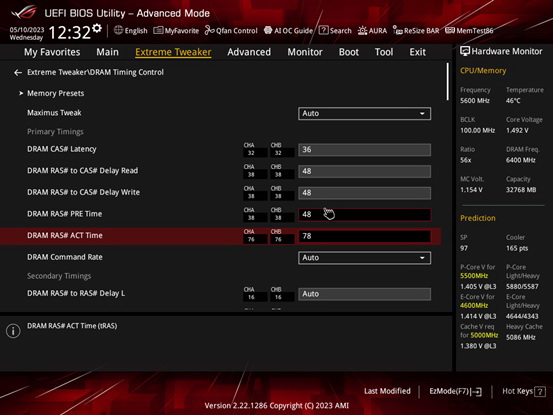Open AURA lighting icon

pos(362,30)
